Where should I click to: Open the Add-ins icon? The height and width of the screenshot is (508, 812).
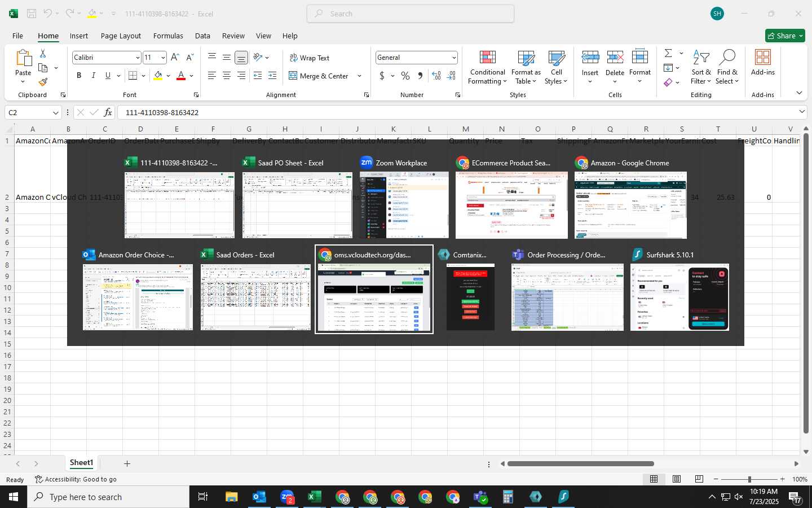click(763, 63)
